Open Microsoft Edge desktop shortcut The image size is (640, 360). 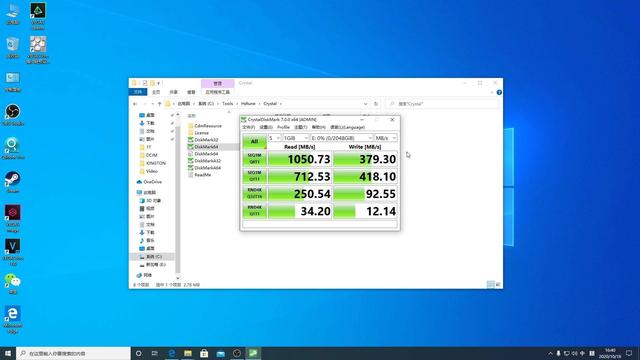(13, 320)
